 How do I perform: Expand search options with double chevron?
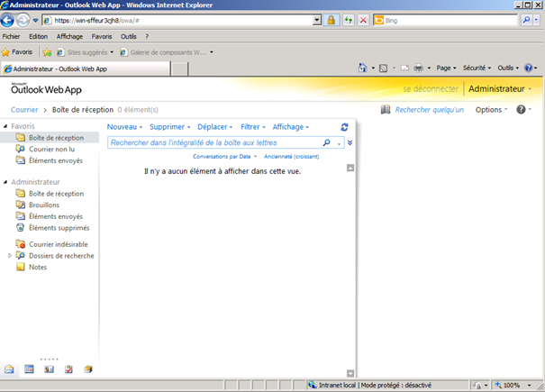[x=350, y=142]
